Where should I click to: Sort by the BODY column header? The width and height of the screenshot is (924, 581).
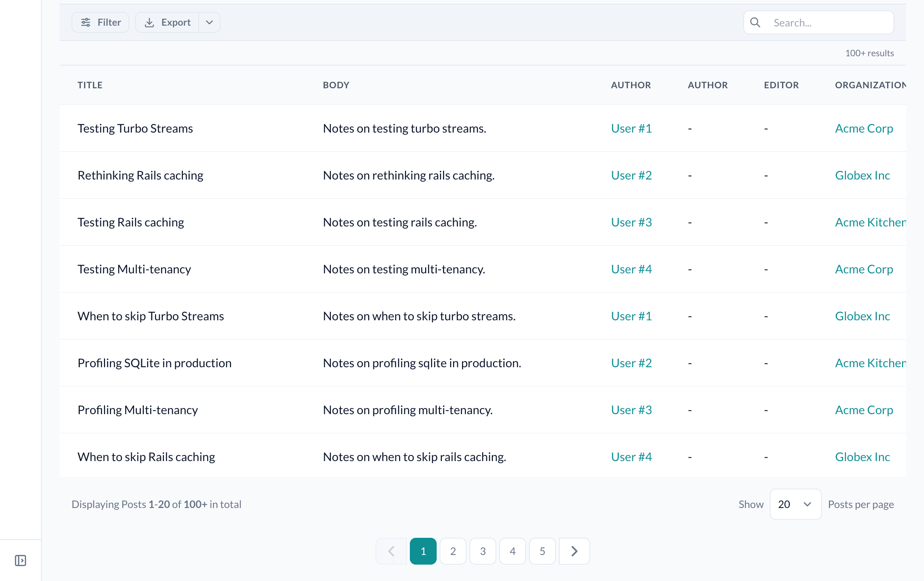coord(336,85)
